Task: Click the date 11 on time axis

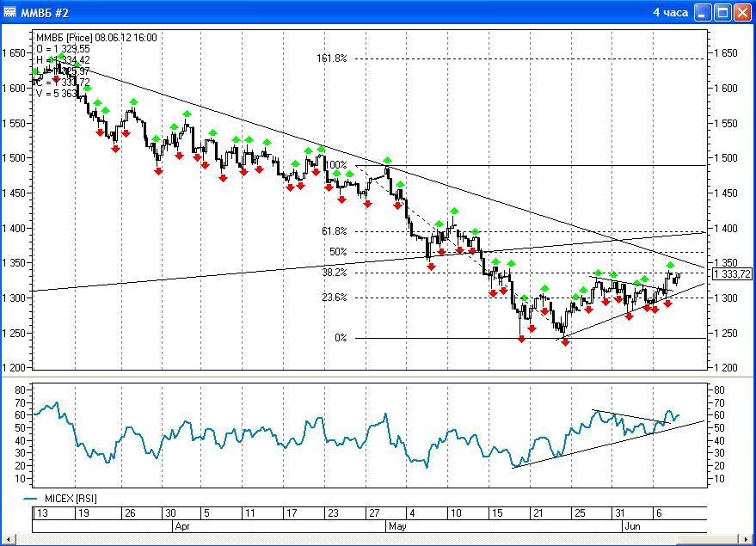Action: tap(249, 513)
